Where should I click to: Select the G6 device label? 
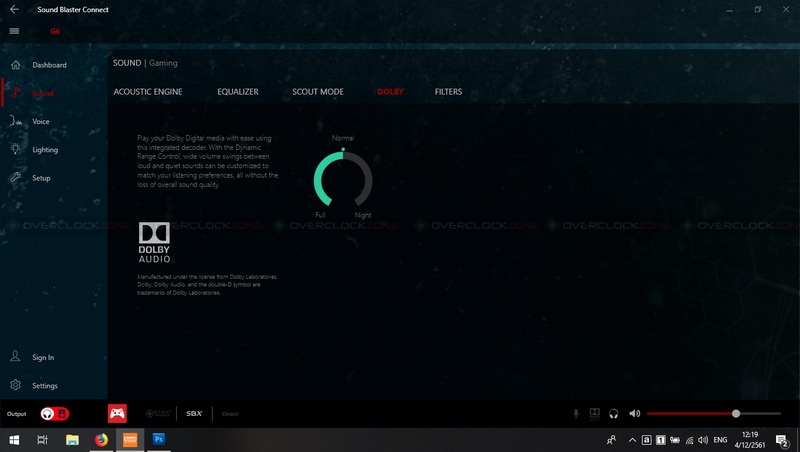tap(55, 31)
